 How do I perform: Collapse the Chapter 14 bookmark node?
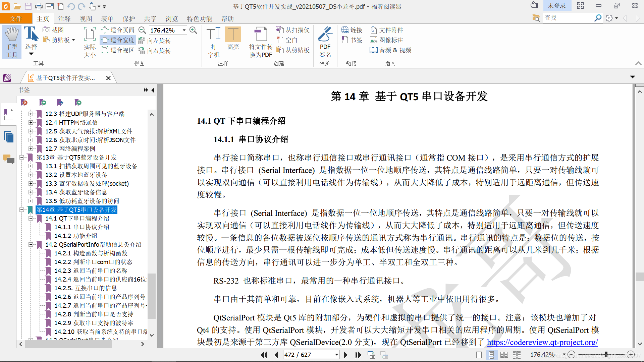[x=21, y=210]
